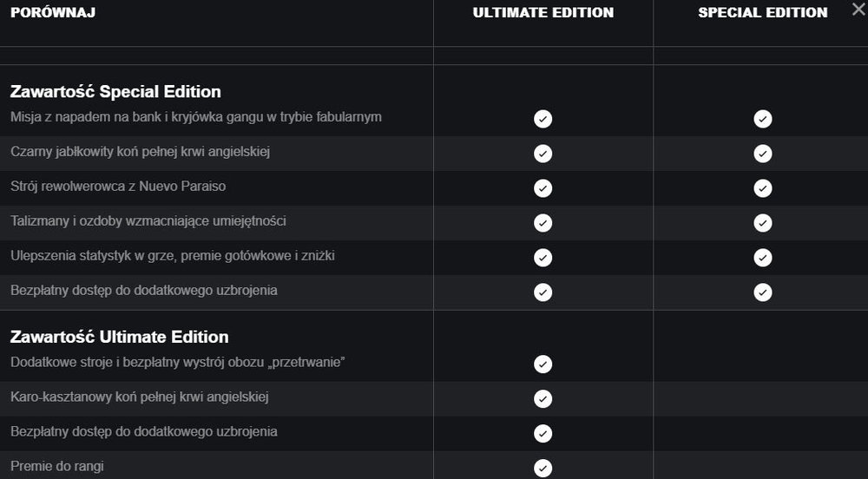Click Ultimate checkmark for Karo-kasztanowy koń
The width and height of the screenshot is (868, 479).
tap(542, 399)
